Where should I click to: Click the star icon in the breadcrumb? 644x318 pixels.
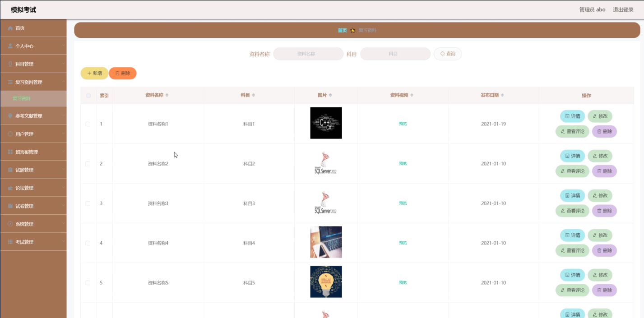(353, 31)
